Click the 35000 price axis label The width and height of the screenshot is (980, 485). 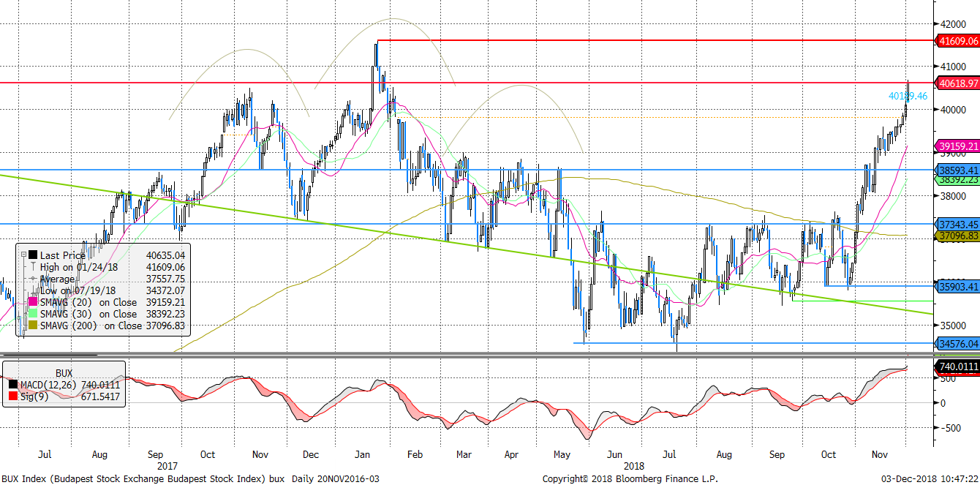[x=954, y=326]
